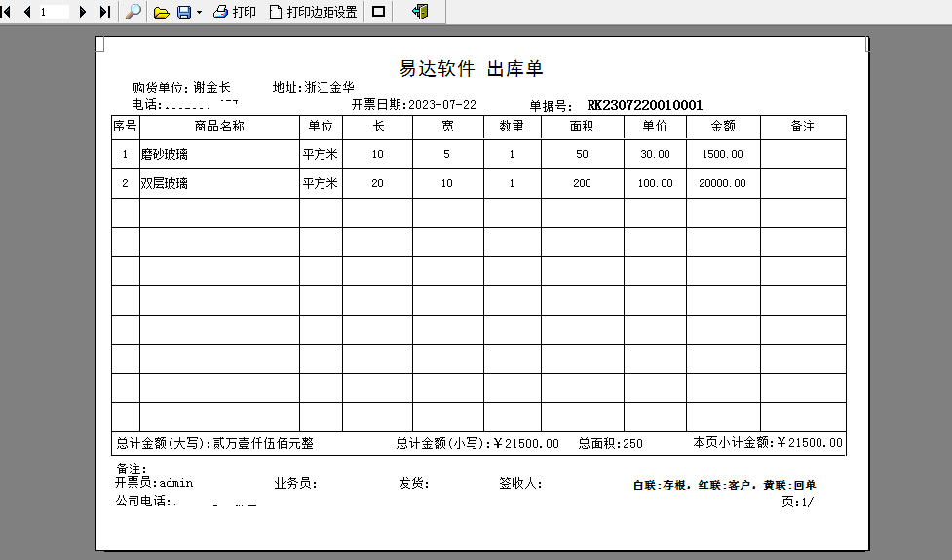Screen dimensions: 952x560
Task: Toggle the full page rectangle view icon
Action: [x=378, y=12]
